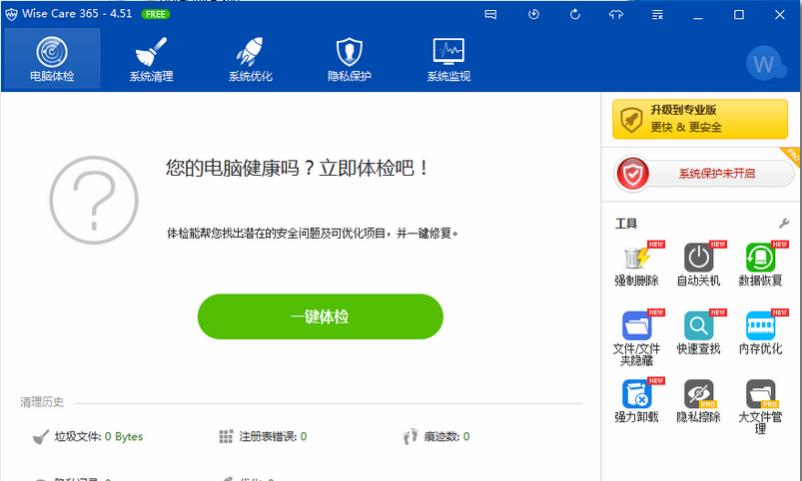Image resolution: width=802 pixels, height=481 pixels.
Task: Click the question mark health status circle
Action: 94,200
